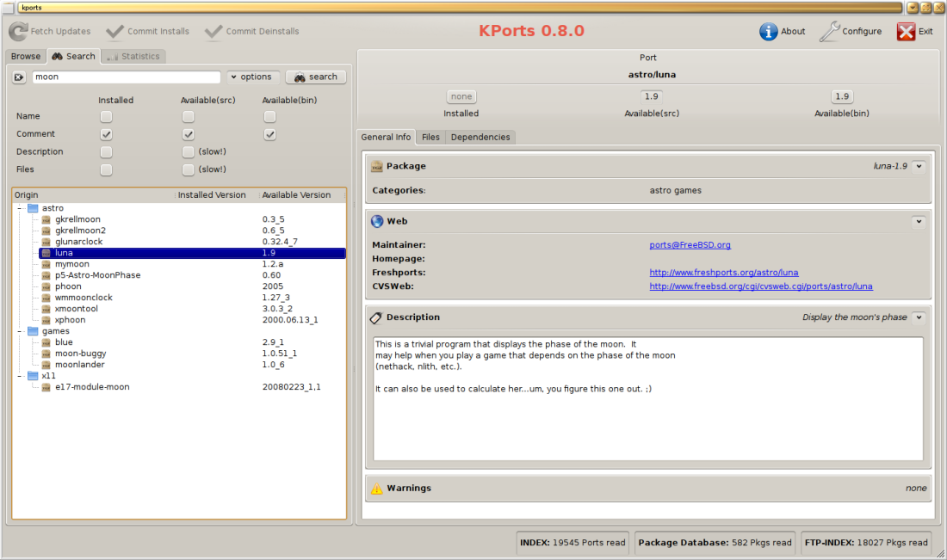Click the package icon beside moonlander
The height and width of the screenshot is (560, 947).
pos(46,365)
